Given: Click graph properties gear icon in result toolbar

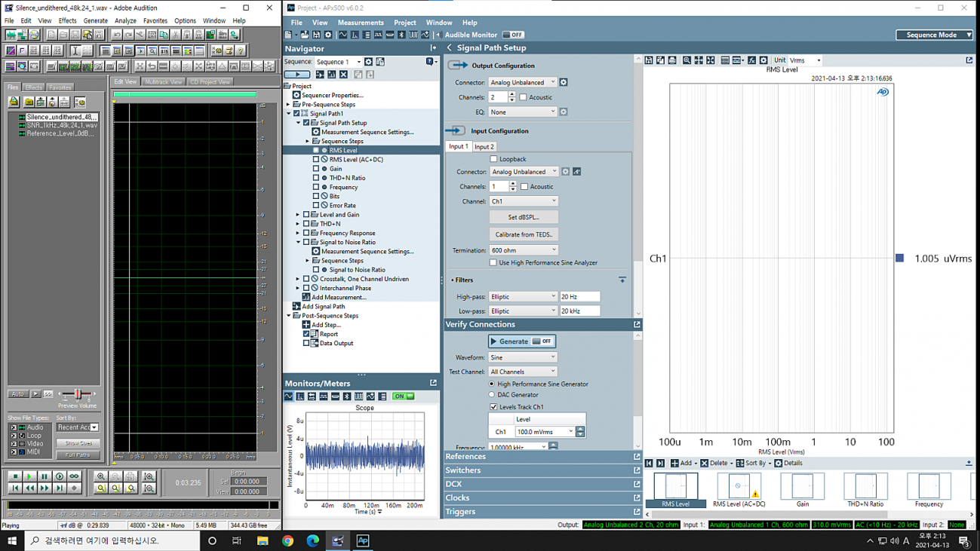Looking at the screenshot, I should click(763, 60).
